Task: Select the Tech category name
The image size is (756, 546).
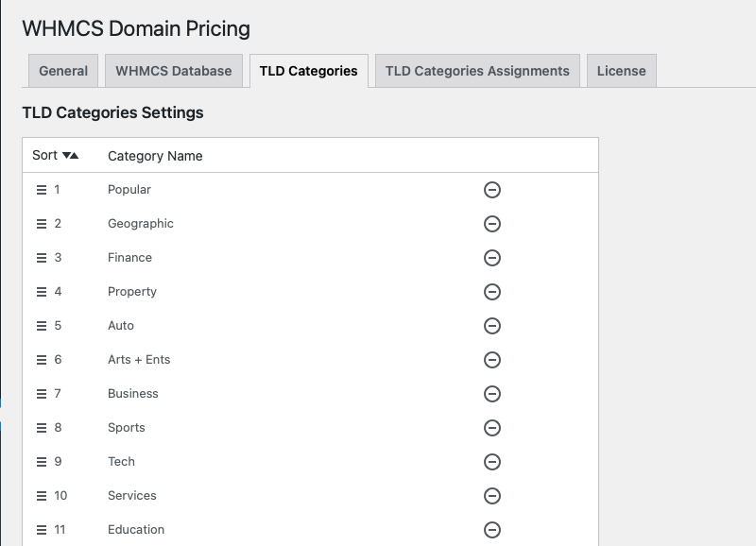Action: pyautogui.click(x=121, y=462)
